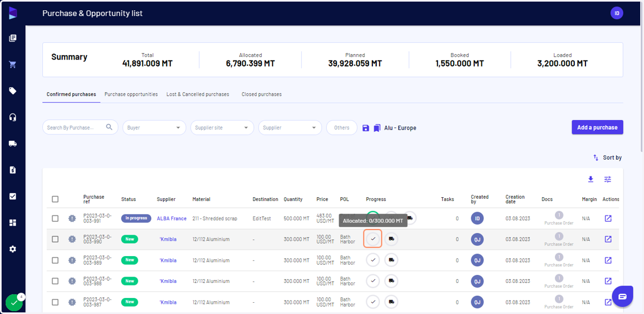The width and height of the screenshot is (644, 314).
Task: Click the download export icon above the table
Action: point(591,180)
